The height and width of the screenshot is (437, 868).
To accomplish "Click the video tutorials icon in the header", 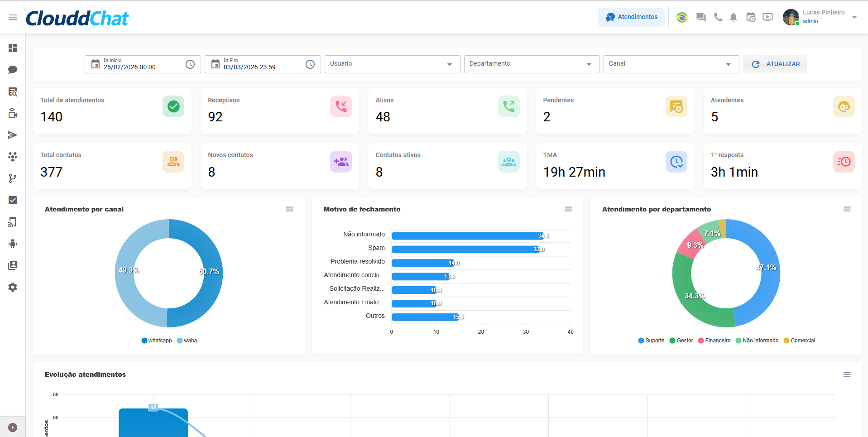I will [x=767, y=17].
